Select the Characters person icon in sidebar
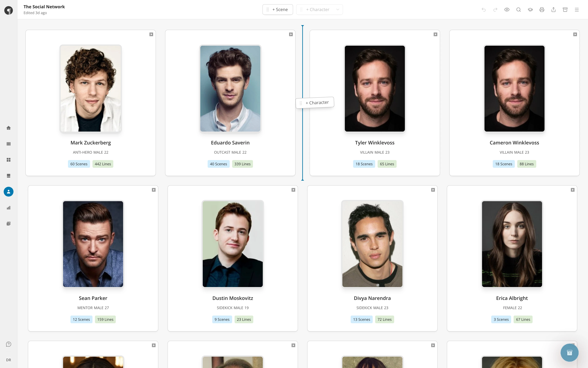588x368 pixels. tap(9, 192)
